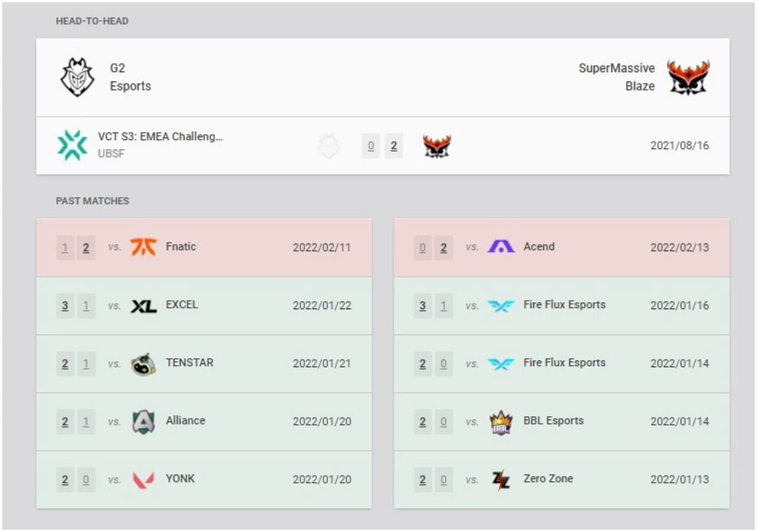Open the G2 Esports team name
The width and height of the screenshot is (757, 532).
click(131, 77)
